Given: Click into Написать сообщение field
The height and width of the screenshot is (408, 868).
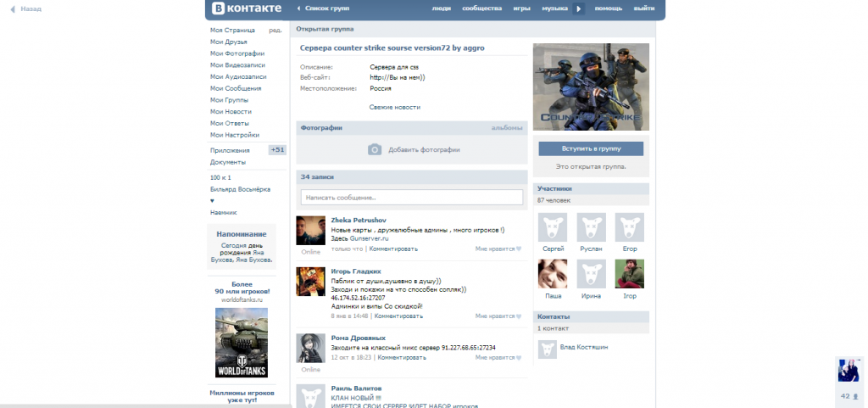Looking at the screenshot, I should [x=411, y=198].
